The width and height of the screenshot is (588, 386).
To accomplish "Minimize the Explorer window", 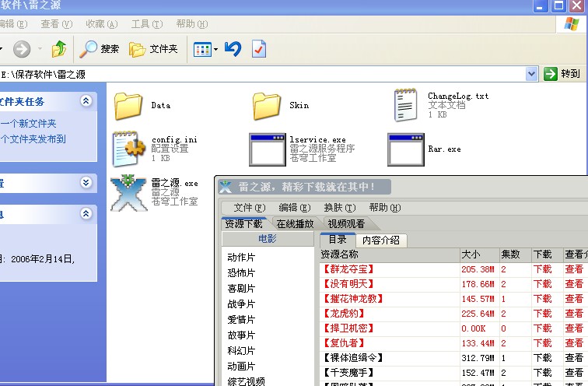I will pyautogui.click(x=540, y=5).
